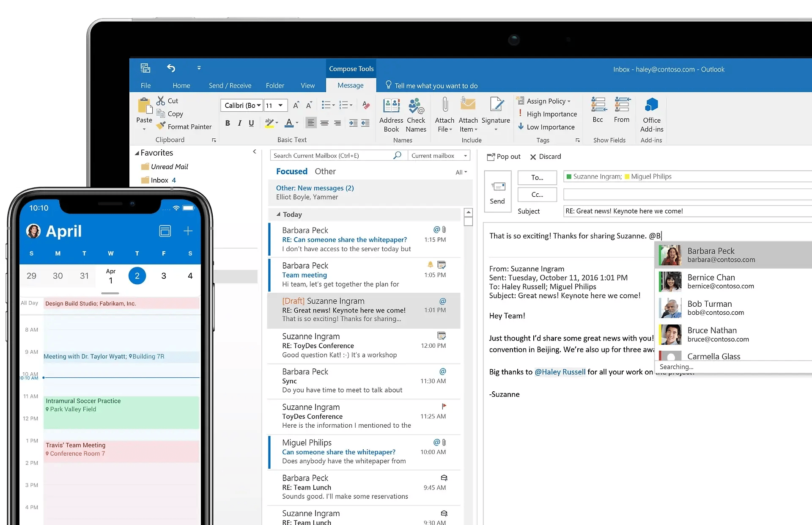Toggle Italic formatting
812x525 pixels.
point(240,123)
